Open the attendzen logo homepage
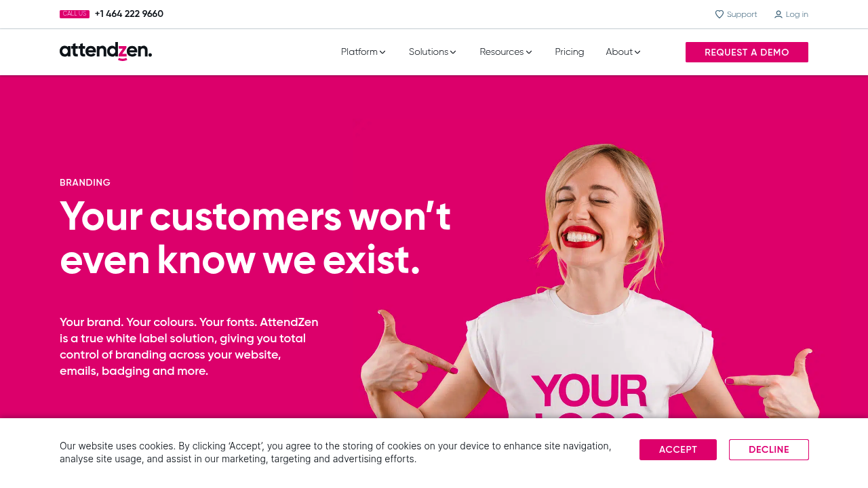Image resolution: width=868 pixels, height=488 pixels. 106,52
